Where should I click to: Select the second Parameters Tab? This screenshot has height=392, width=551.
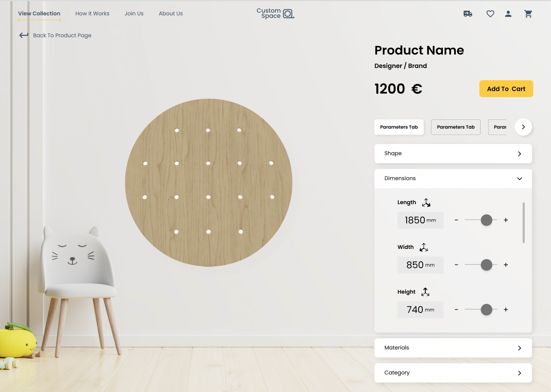tap(456, 127)
